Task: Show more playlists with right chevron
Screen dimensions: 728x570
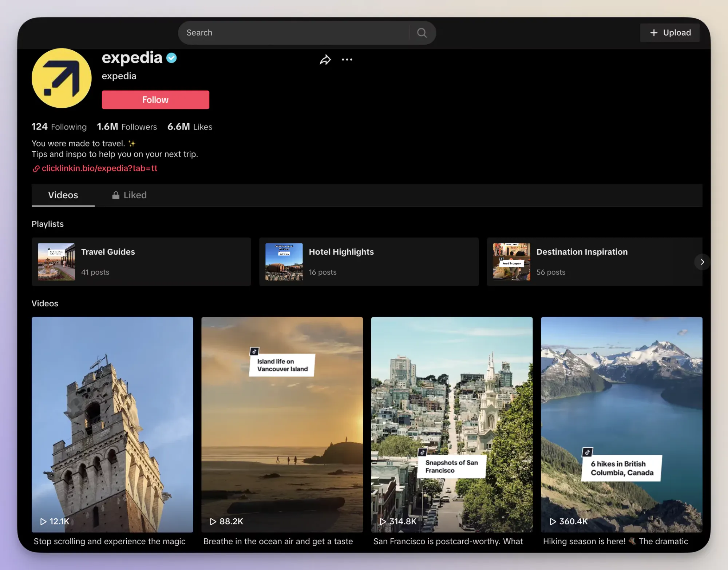Action: pyautogui.click(x=702, y=262)
